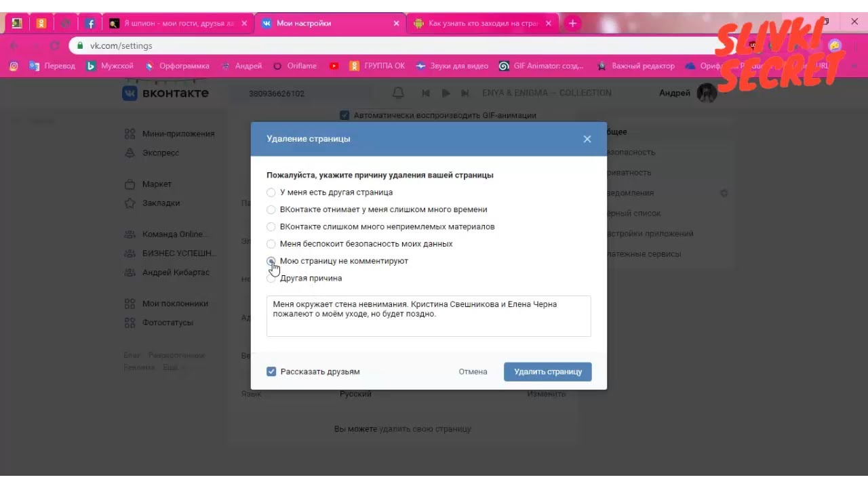The width and height of the screenshot is (868, 488).
Task: Close the Я шпион tab
Action: [244, 23]
